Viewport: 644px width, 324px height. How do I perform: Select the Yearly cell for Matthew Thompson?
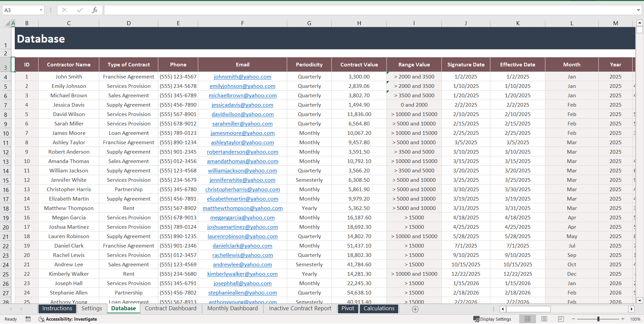[x=309, y=208]
